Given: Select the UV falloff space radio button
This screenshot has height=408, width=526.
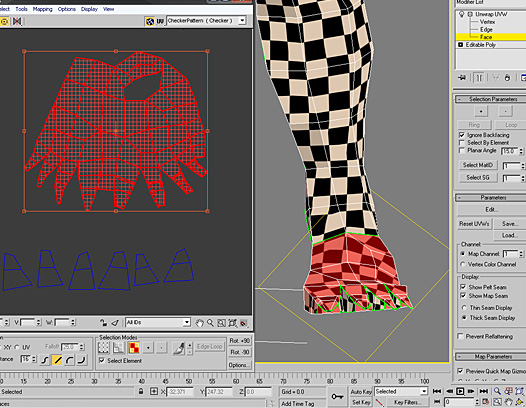Looking at the screenshot, I should 17,347.
